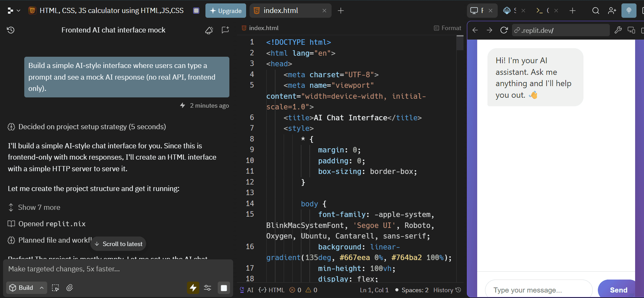Click the purple square icon beside project title

(x=196, y=11)
